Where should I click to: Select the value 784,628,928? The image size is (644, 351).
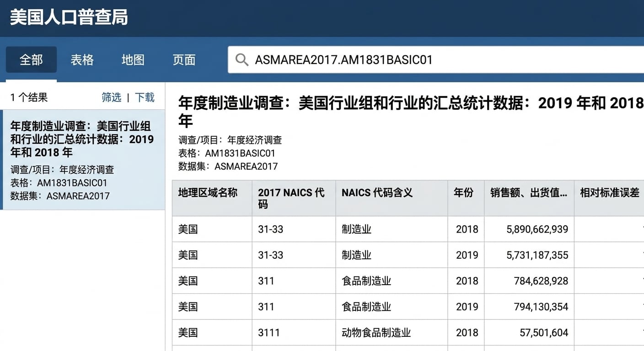(541, 281)
